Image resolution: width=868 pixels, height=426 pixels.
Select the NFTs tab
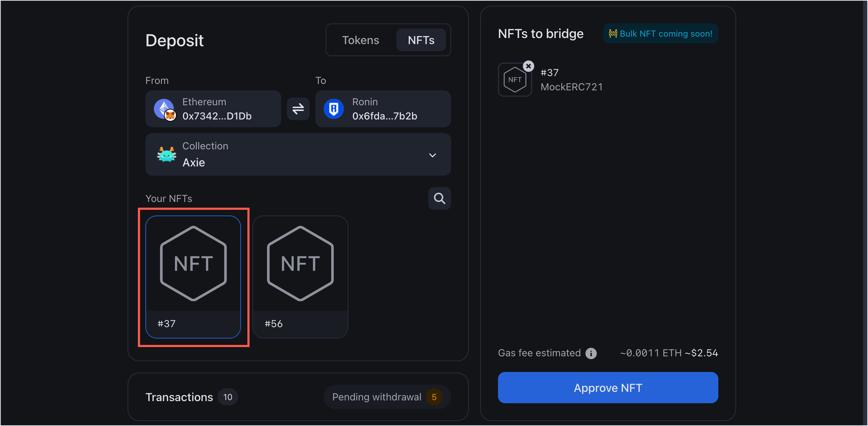(x=421, y=40)
